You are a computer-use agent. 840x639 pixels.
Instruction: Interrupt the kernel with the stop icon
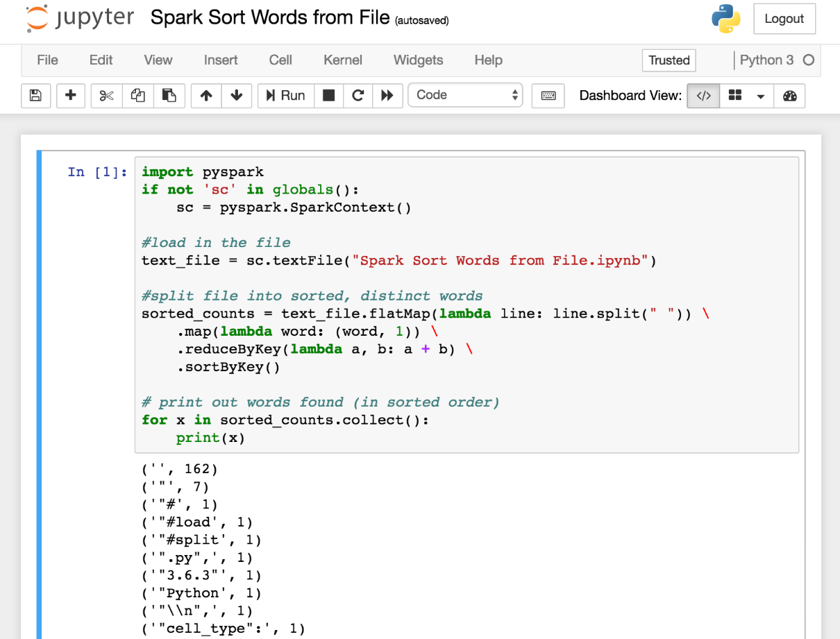coord(329,96)
